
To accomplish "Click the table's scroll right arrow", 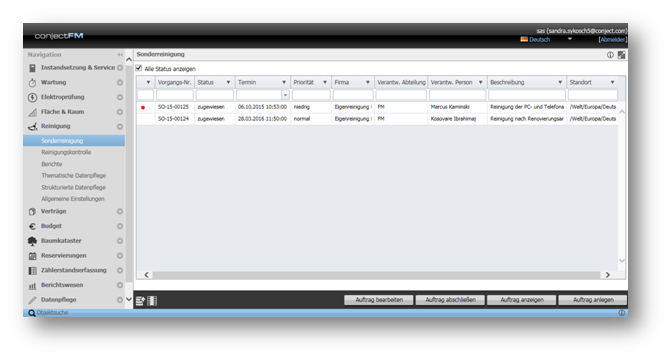I will point(608,275).
